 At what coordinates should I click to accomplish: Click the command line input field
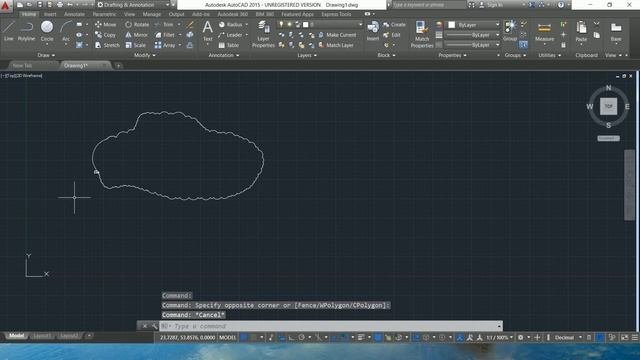(x=330, y=326)
